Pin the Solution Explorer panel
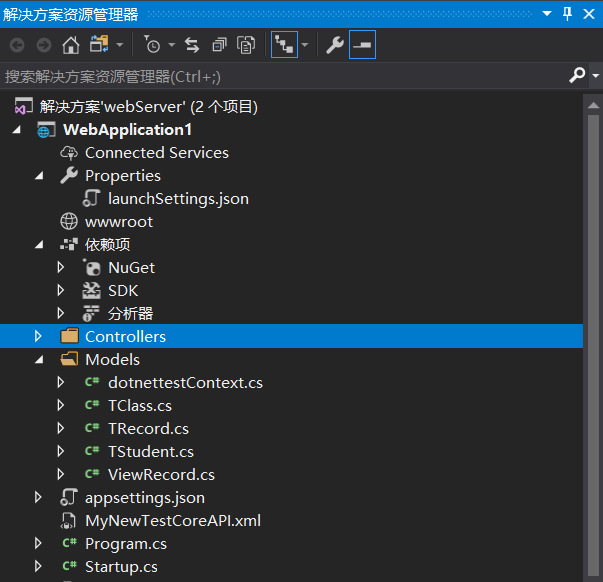This screenshot has height=582, width=603. pyautogui.click(x=567, y=14)
